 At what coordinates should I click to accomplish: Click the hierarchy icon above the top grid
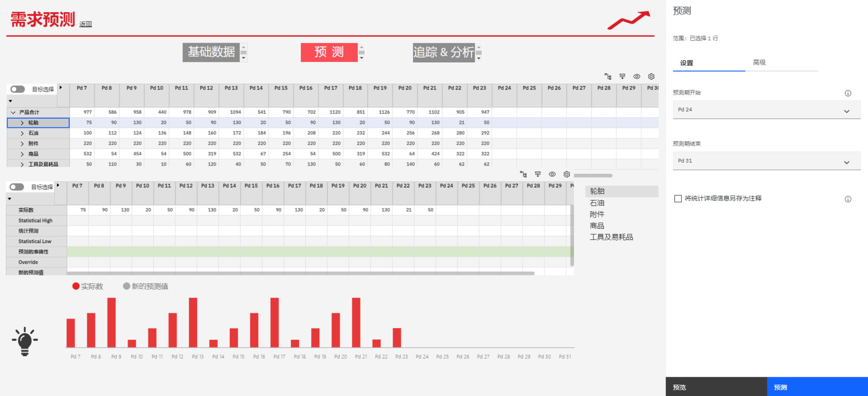[608, 76]
